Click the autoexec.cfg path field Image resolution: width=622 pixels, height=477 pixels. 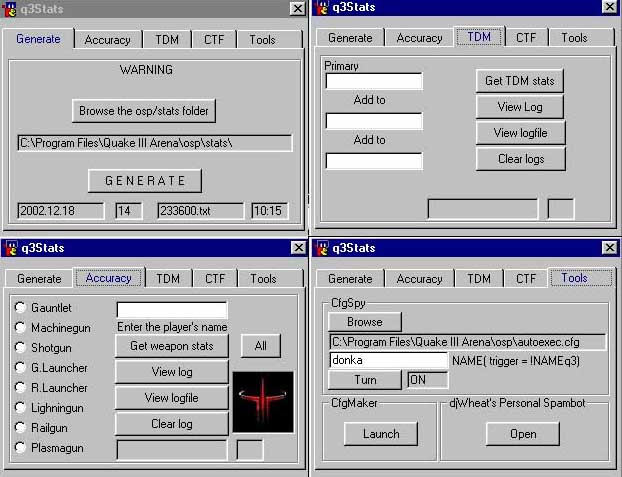coord(468,342)
